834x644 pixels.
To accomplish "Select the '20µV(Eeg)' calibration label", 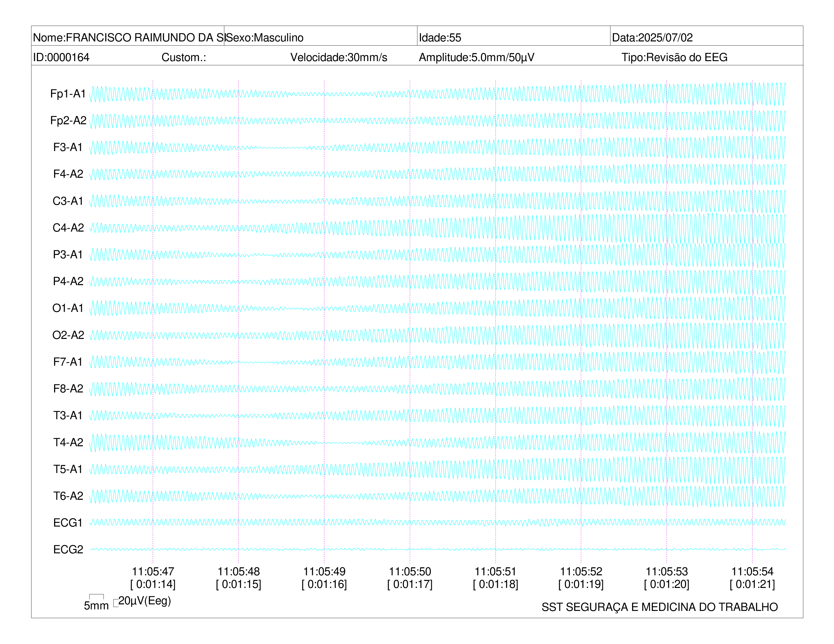I will 144,601.
